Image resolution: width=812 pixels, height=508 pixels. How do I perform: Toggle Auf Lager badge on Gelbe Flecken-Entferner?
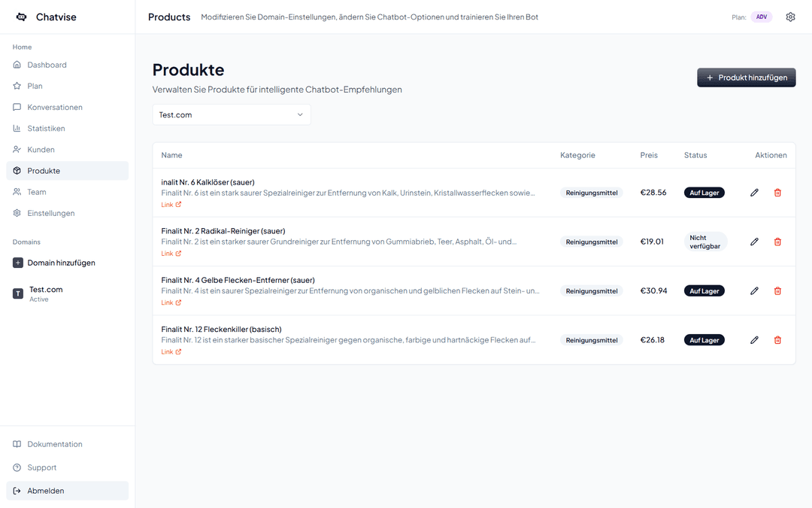tap(704, 291)
